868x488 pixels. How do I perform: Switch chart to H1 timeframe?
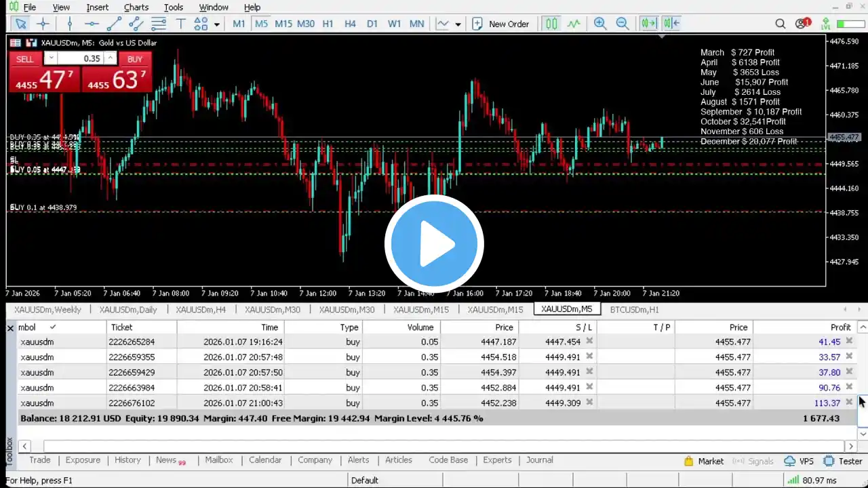pyautogui.click(x=328, y=24)
